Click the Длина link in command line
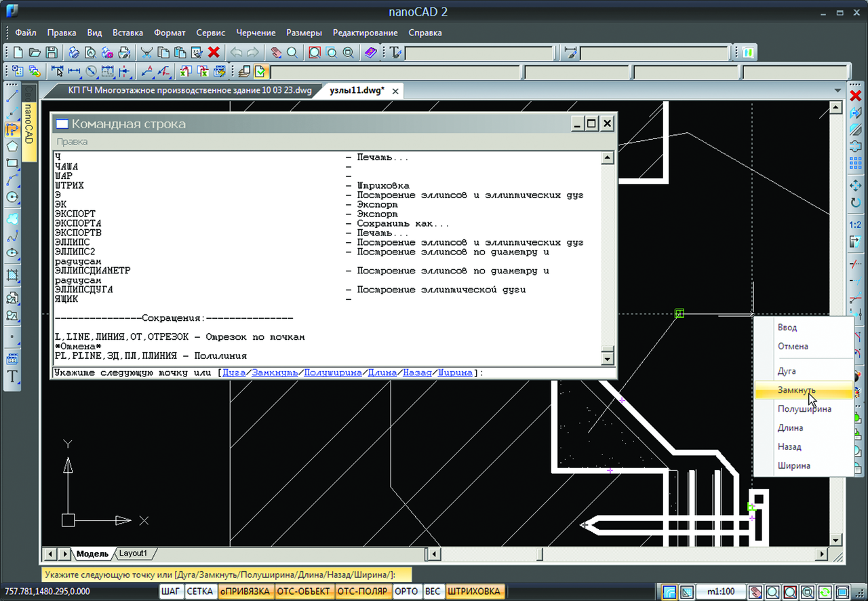The image size is (868, 601). (382, 373)
